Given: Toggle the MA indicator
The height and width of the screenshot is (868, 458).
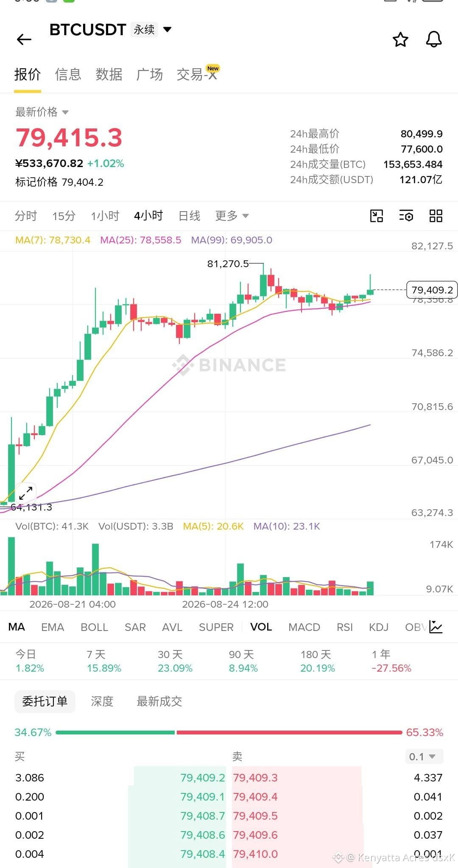Looking at the screenshot, I should [17, 627].
